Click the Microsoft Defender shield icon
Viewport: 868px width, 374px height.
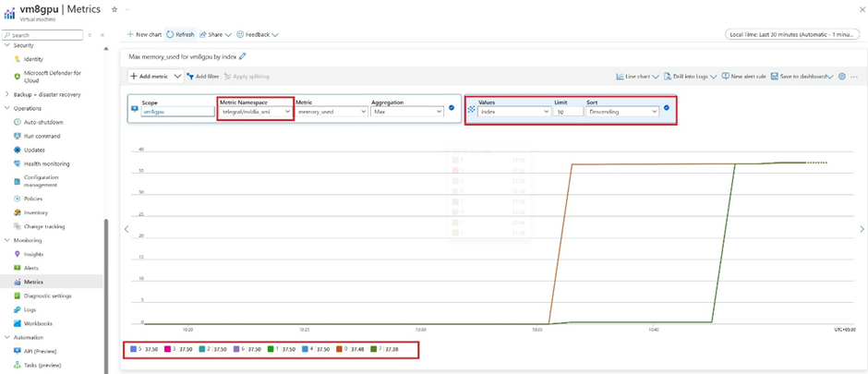point(18,77)
